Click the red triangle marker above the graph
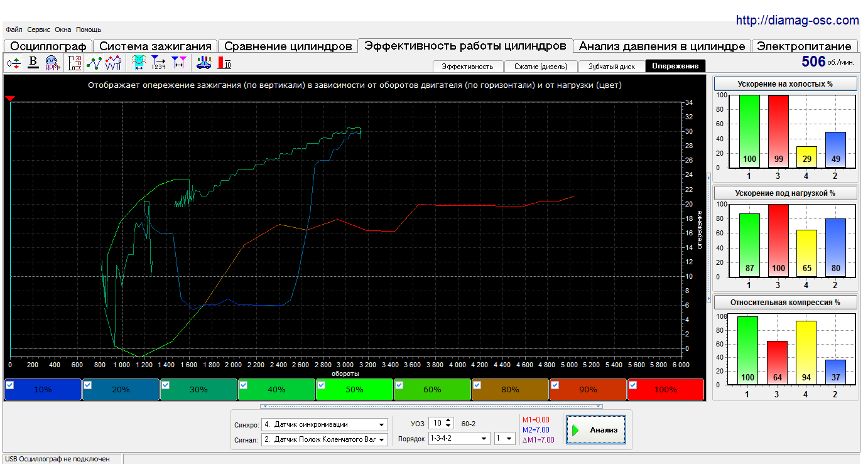The image size is (868, 467). click(x=10, y=99)
